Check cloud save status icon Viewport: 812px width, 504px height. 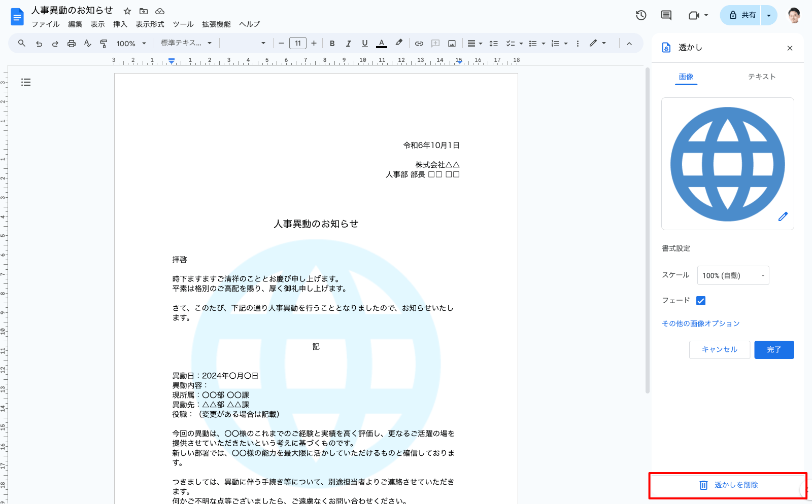click(x=160, y=11)
